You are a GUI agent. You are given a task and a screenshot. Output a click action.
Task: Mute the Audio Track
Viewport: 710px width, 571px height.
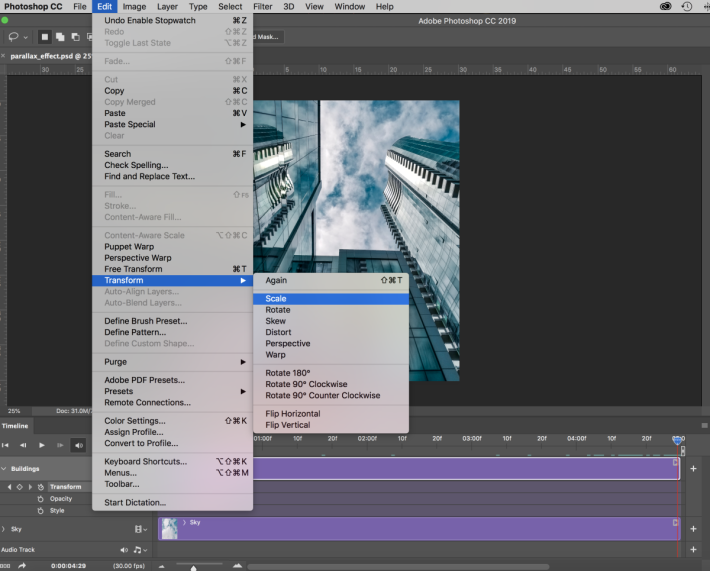tap(124, 550)
